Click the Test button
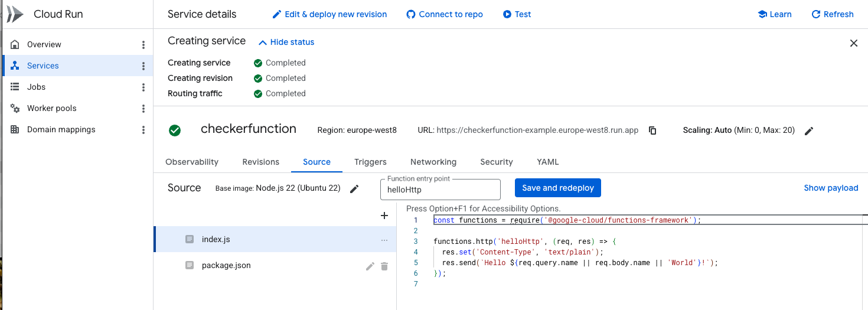This screenshot has width=868, height=310. click(517, 14)
